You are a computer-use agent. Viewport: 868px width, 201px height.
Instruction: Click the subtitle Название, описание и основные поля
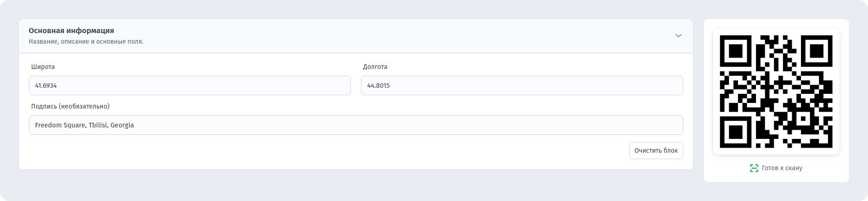[x=86, y=41]
